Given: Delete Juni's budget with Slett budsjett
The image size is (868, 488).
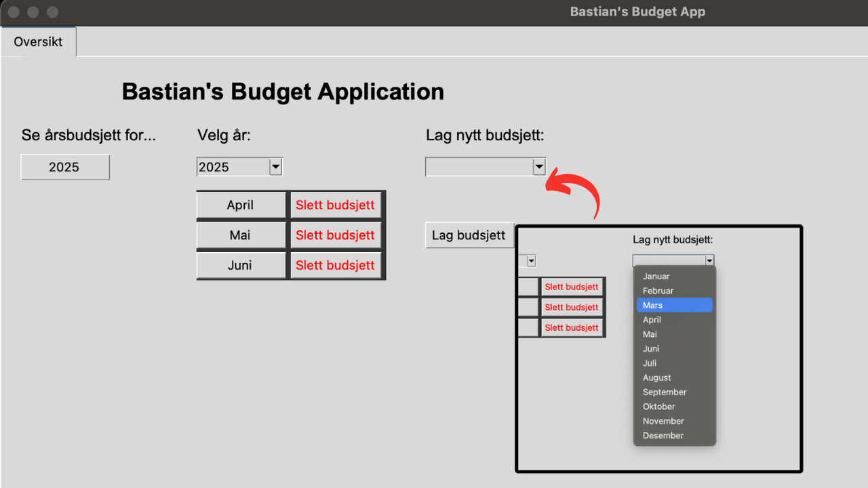Looking at the screenshot, I should (336, 265).
